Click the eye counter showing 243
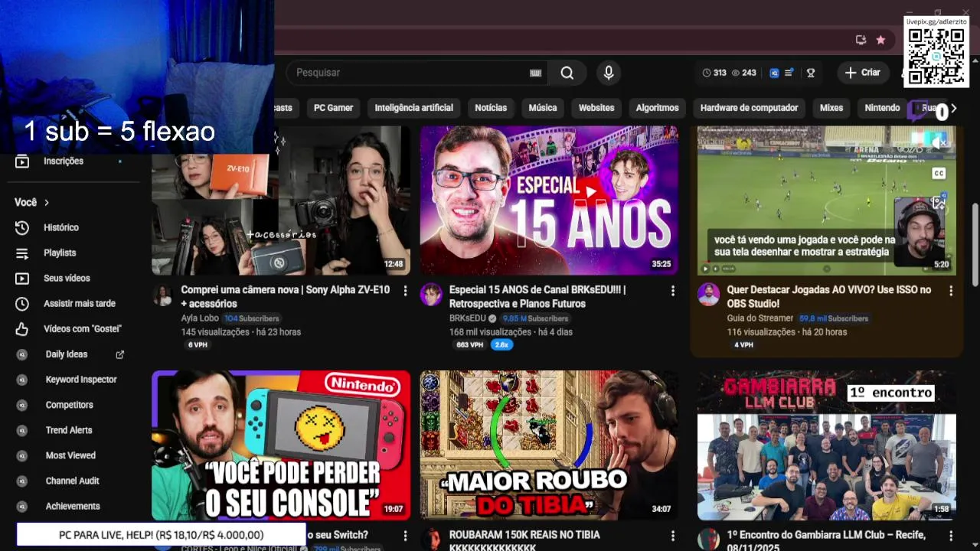The image size is (980, 551). (x=743, y=73)
